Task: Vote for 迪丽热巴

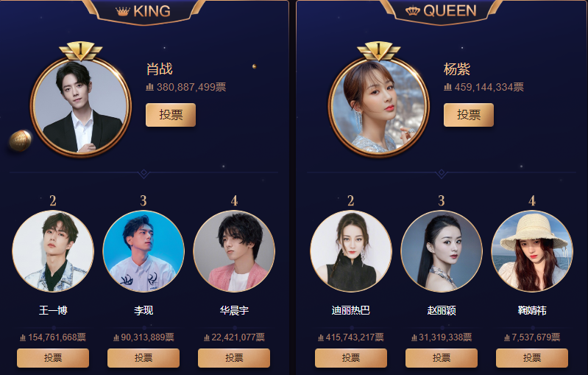Action: click(x=350, y=358)
